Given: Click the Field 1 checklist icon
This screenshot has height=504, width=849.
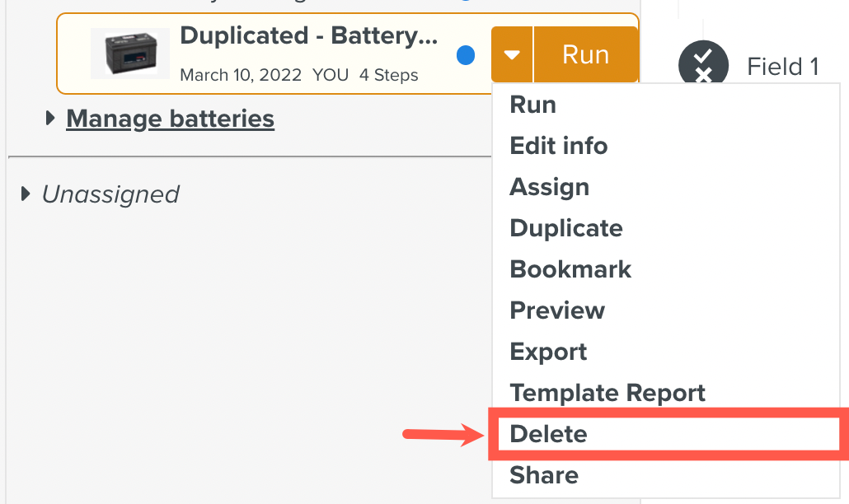Looking at the screenshot, I should [x=703, y=66].
